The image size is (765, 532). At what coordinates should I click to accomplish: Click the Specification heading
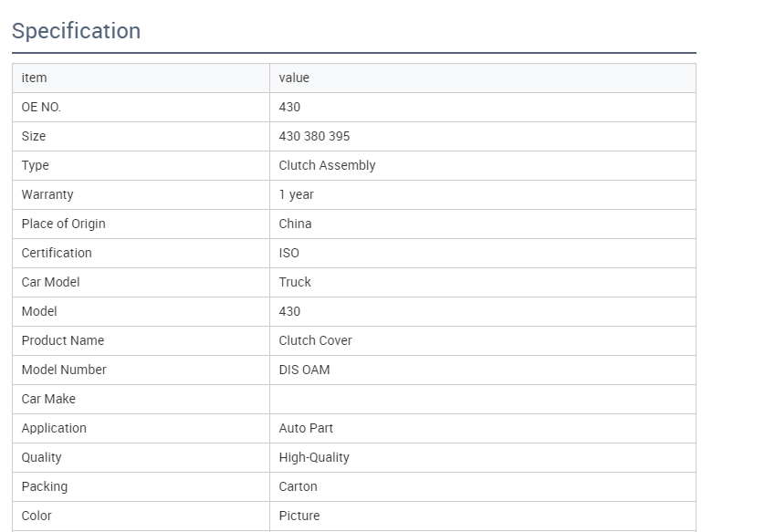[76, 31]
